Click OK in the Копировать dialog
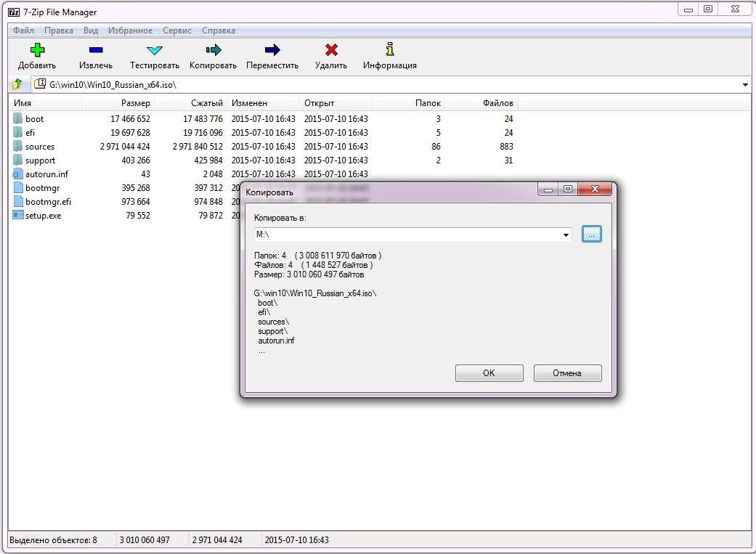This screenshot has height=554, width=756. pos(489,373)
